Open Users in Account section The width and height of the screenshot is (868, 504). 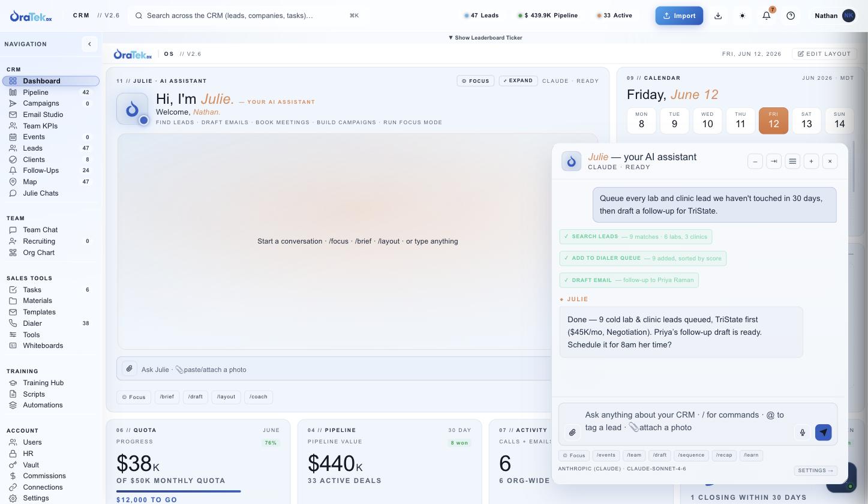[50, 442]
